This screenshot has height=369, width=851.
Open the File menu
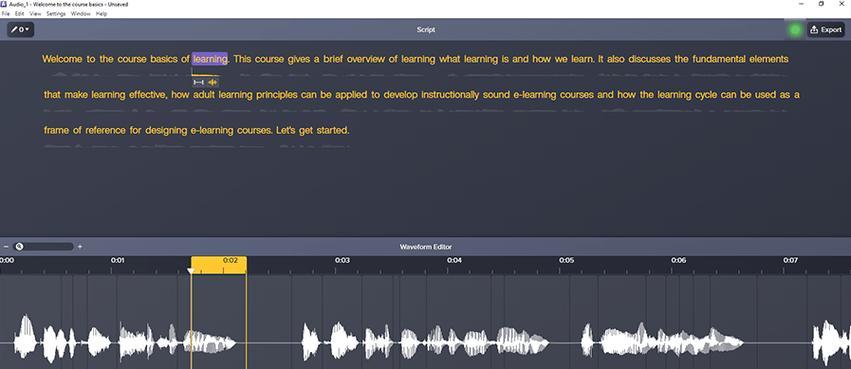coord(5,14)
